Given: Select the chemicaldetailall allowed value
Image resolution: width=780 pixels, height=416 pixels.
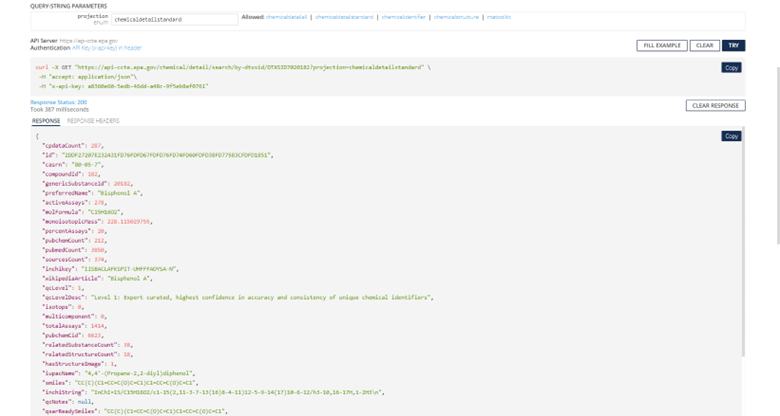Looking at the screenshot, I should pyautogui.click(x=287, y=17).
